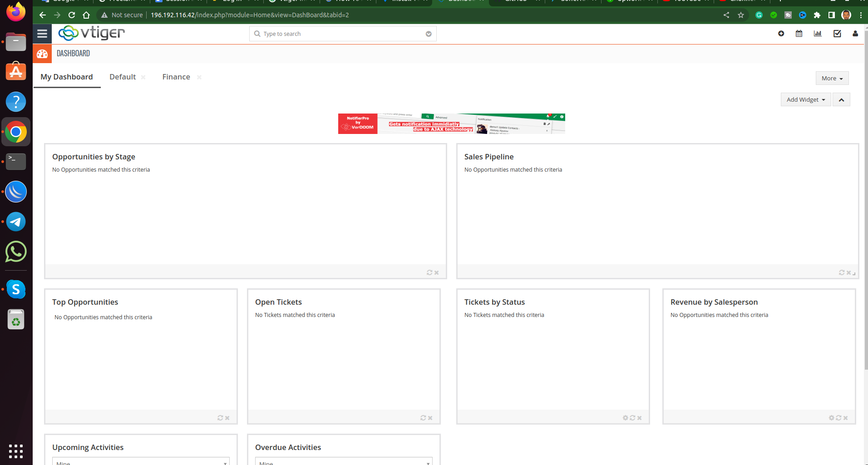The height and width of the screenshot is (465, 868).
Task: Open the user profile icon
Action: pos(855,34)
